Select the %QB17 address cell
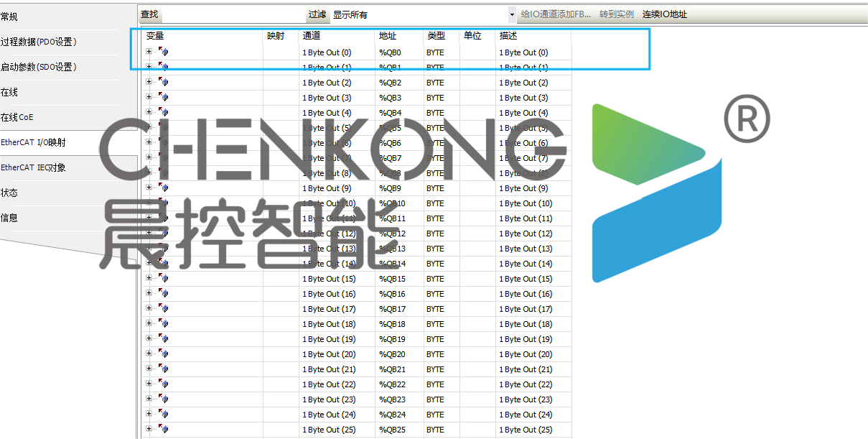 (399, 309)
